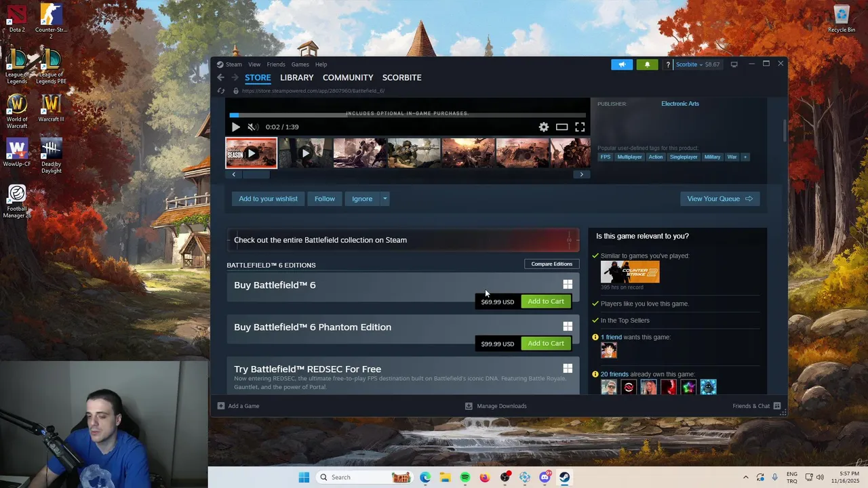The height and width of the screenshot is (488, 868).
Task: Open Friends & Chat
Action: [x=756, y=406]
